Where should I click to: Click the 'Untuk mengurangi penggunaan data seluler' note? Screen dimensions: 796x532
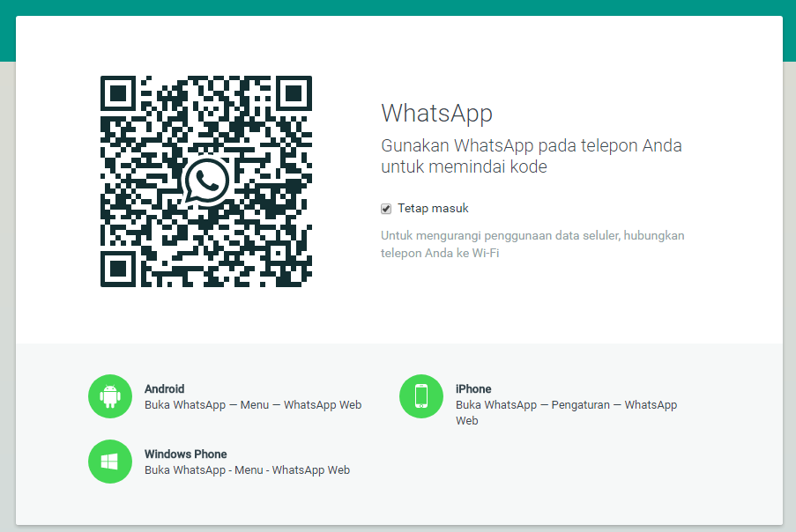point(532,244)
